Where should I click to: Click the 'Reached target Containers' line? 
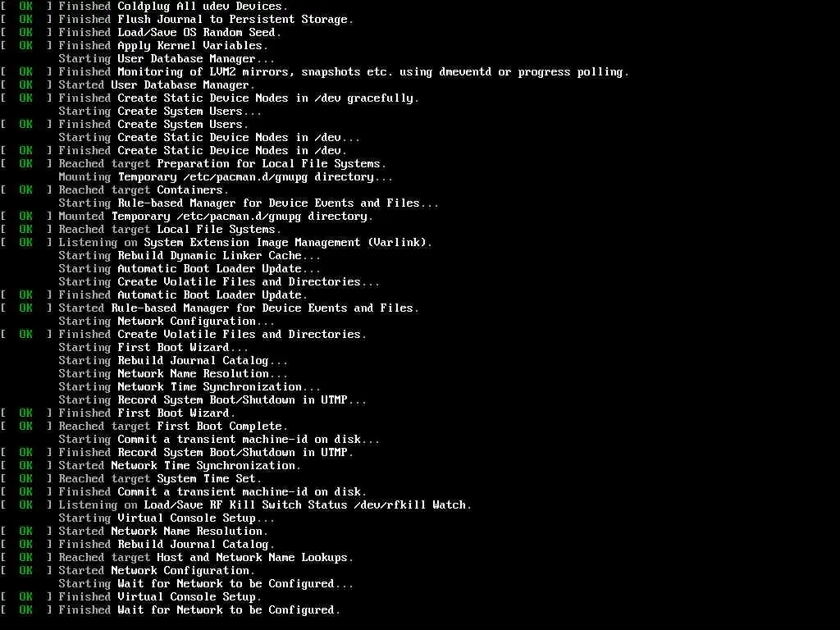pyautogui.click(x=115, y=190)
